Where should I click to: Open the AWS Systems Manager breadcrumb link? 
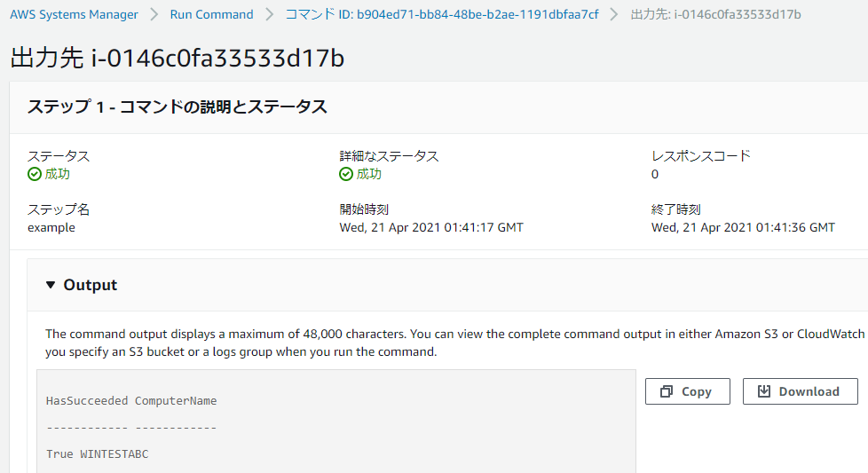point(75,14)
